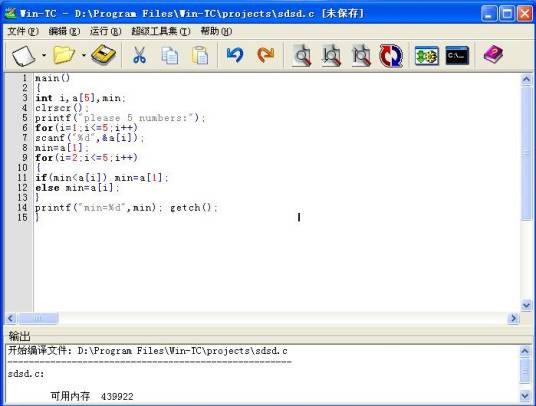Click the Open folder icon
Viewport: 536px width, 406px height.
[64, 55]
